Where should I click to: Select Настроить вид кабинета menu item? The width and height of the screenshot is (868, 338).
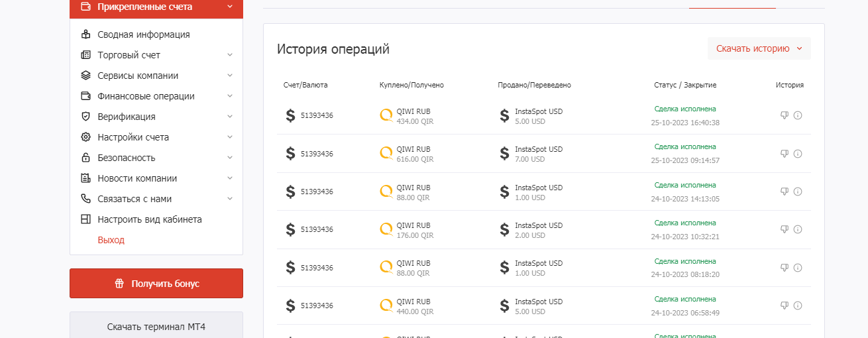[x=150, y=219]
